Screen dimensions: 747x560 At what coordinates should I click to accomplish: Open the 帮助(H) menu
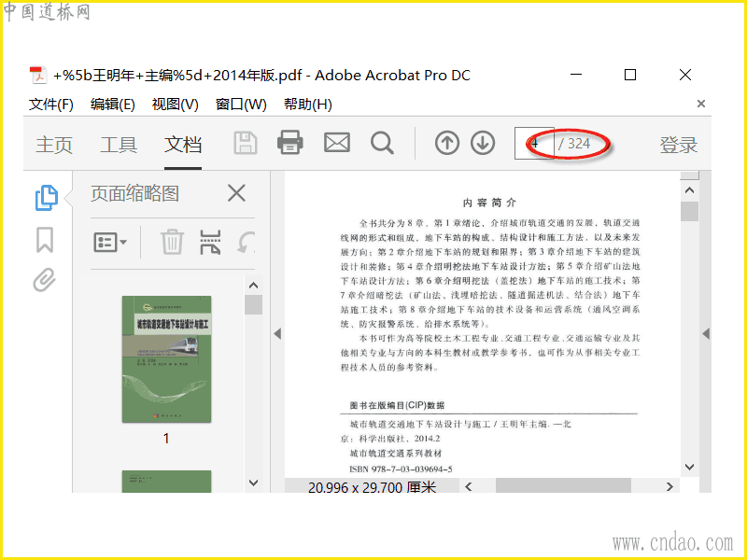[x=308, y=104]
